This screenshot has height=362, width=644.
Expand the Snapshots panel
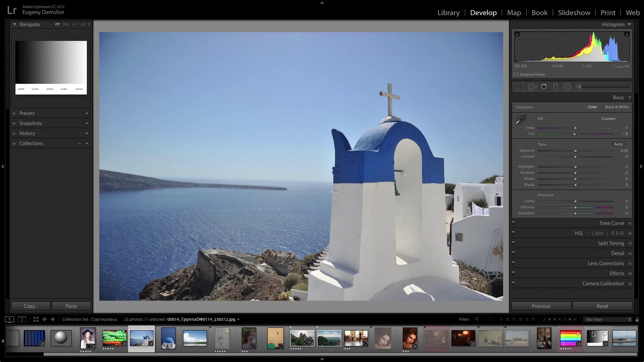click(14, 123)
